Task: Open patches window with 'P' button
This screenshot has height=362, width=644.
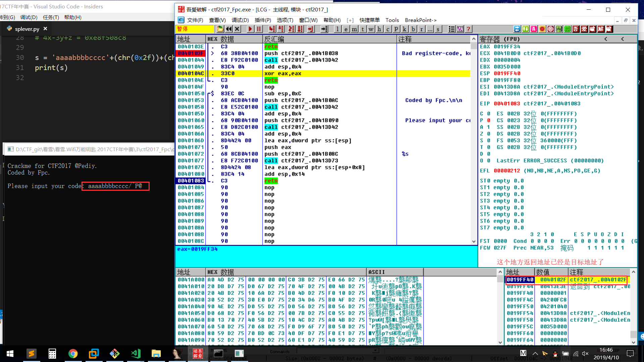Action: point(396,29)
